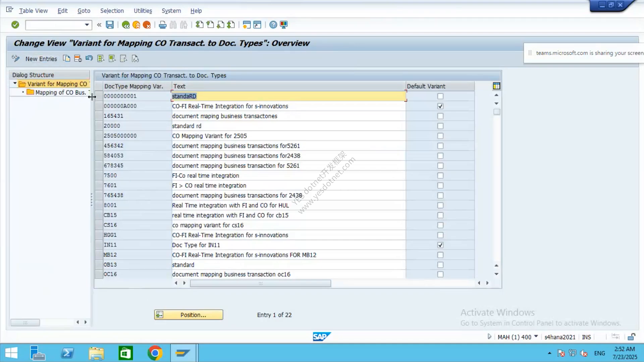Click the Copy As icon beside New Entries
Image resolution: width=644 pixels, height=362 pixels.
pyautogui.click(x=66, y=59)
